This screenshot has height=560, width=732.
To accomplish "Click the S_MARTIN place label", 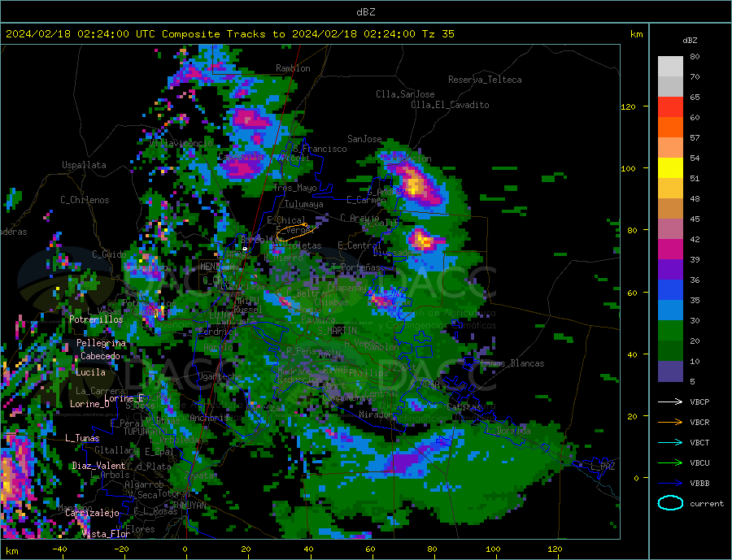I will (337, 331).
